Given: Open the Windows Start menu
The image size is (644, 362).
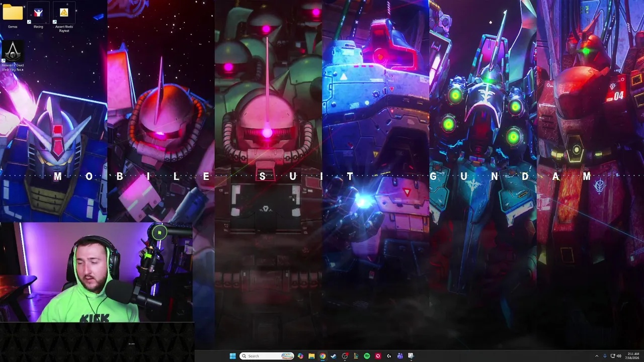Looking at the screenshot, I should (x=232, y=356).
